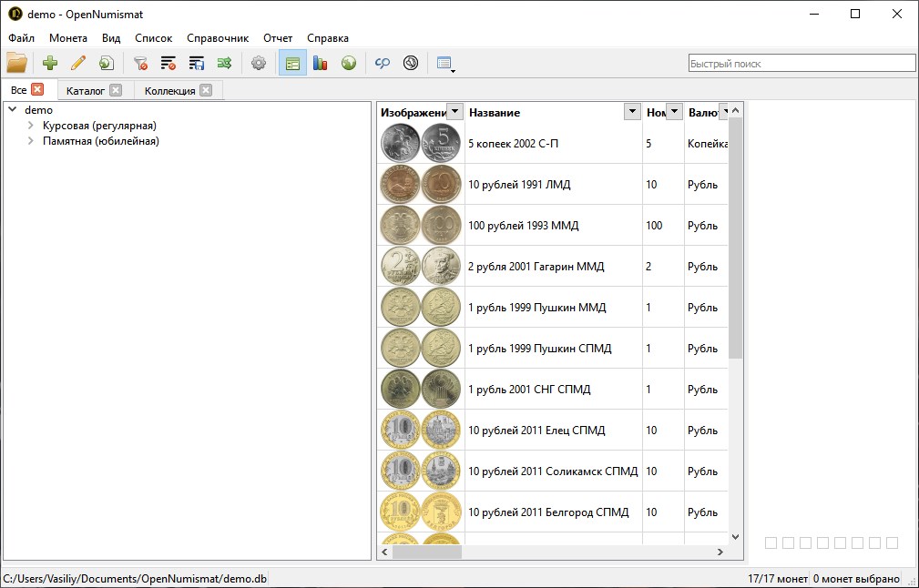Clone the selected coin
Viewport: 919px width, 588px height.
click(x=107, y=63)
